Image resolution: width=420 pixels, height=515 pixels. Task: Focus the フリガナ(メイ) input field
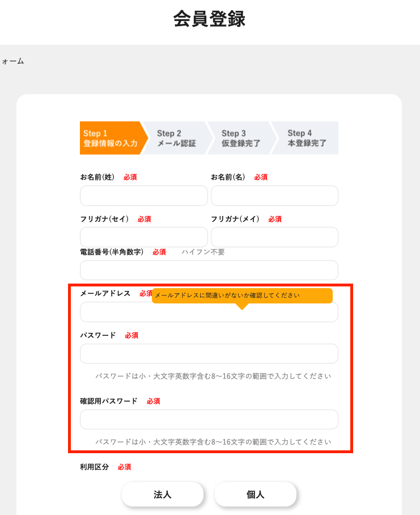click(x=274, y=237)
